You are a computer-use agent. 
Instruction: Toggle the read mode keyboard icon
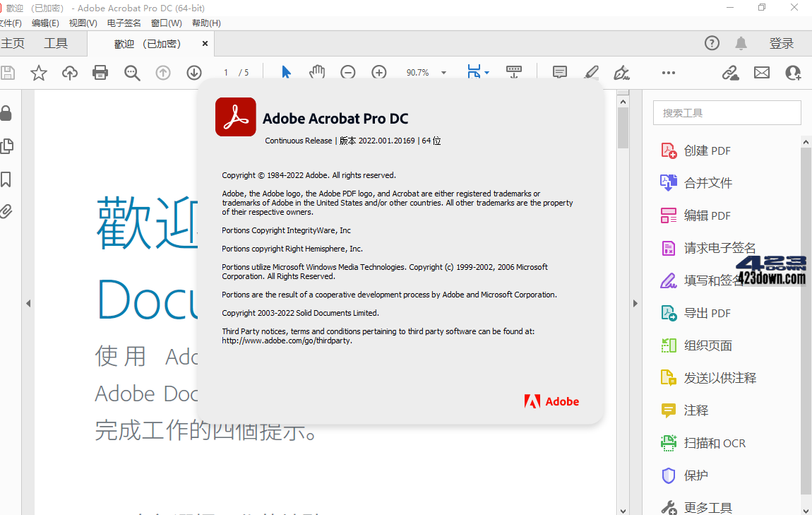(x=514, y=72)
